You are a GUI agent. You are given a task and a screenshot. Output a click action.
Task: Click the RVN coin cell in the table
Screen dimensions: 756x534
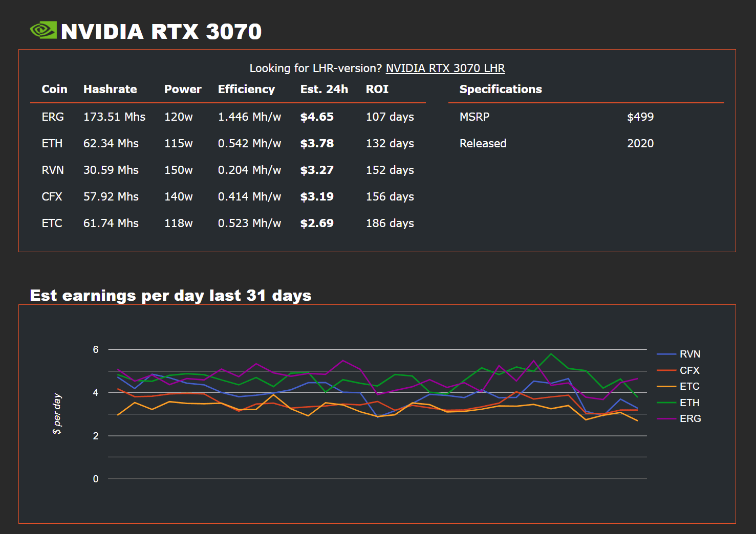tap(53, 170)
